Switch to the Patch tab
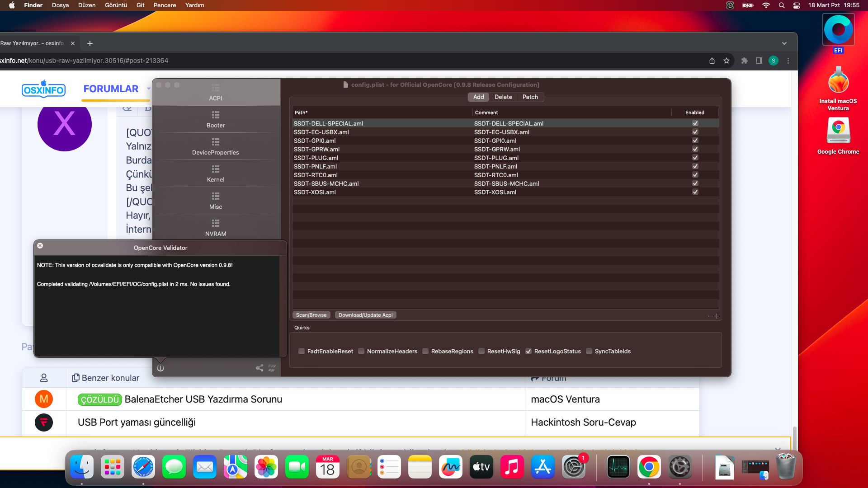Screen dimensions: 868x488 pos(530,97)
